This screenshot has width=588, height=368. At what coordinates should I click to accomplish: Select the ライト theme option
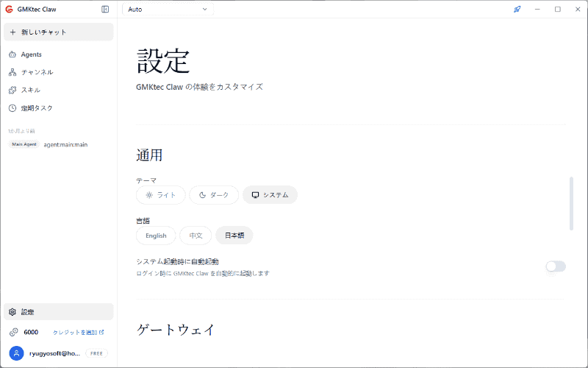(x=160, y=195)
